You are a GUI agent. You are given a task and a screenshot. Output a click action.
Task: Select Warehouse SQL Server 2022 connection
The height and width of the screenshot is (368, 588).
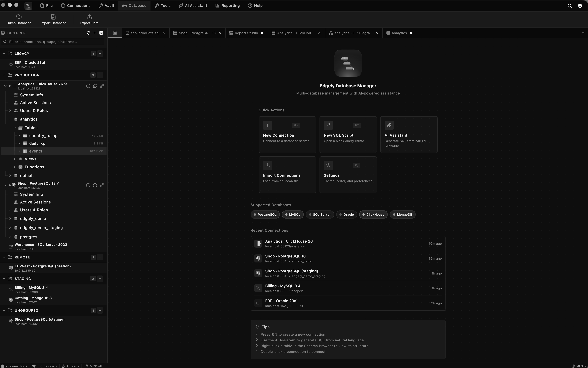53,247
